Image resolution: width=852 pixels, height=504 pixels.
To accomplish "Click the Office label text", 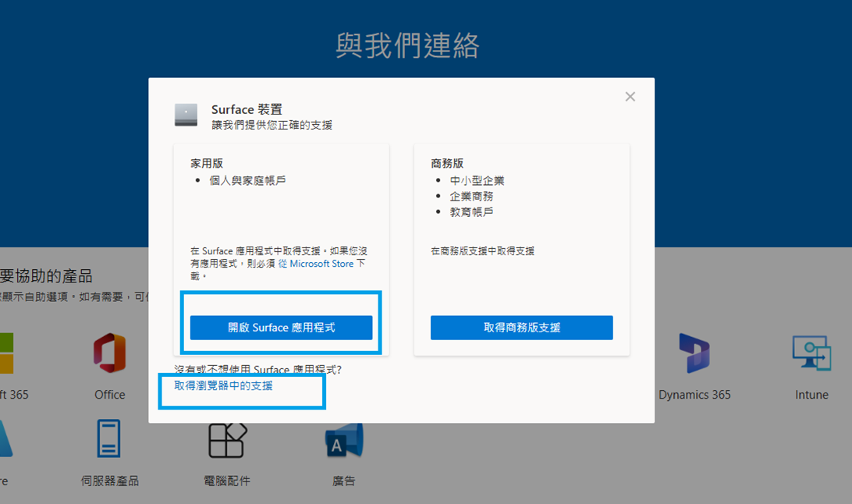I will (x=110, y=395).
